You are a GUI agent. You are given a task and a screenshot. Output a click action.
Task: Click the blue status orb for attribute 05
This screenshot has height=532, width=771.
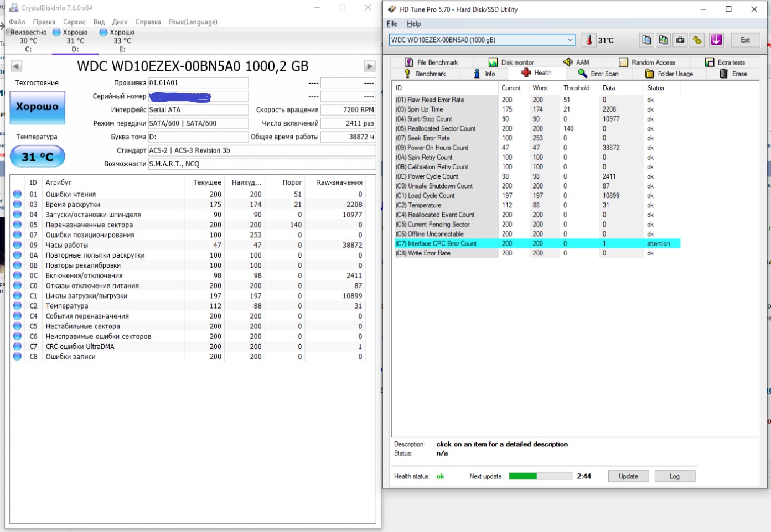pyautogui.click(x=17, y=225)
